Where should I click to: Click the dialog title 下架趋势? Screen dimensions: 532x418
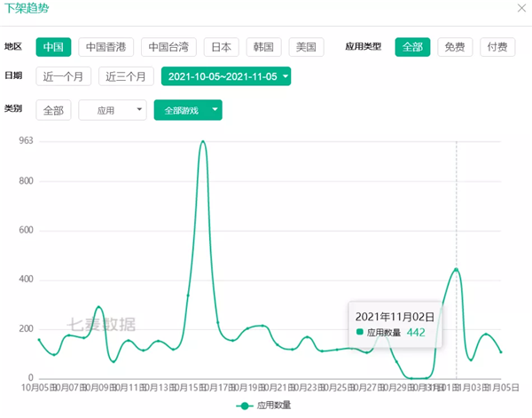[27, 8]
